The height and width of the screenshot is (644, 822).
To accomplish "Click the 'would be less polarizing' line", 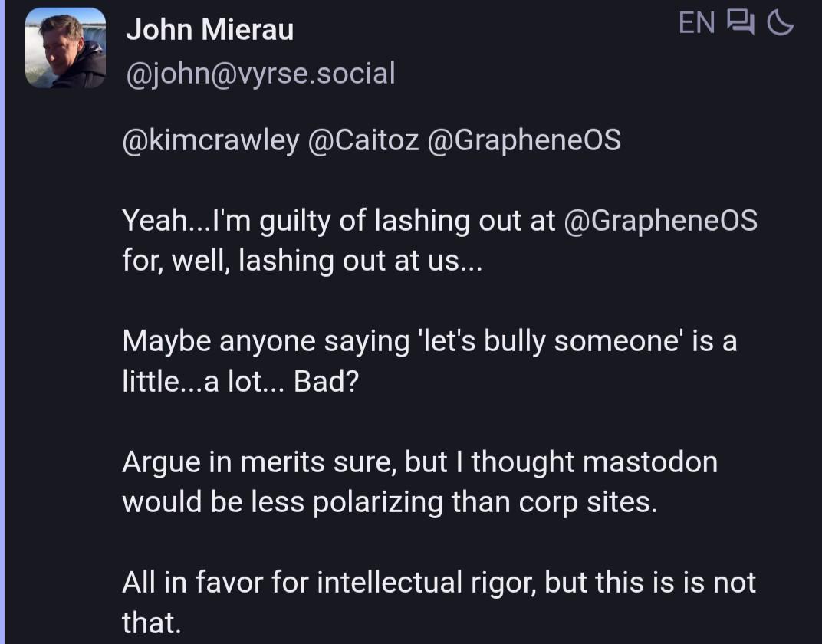I will coord(390,502).
